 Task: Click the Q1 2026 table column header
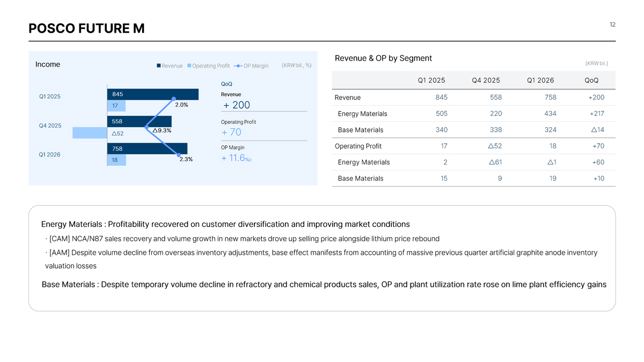(540, 80)
